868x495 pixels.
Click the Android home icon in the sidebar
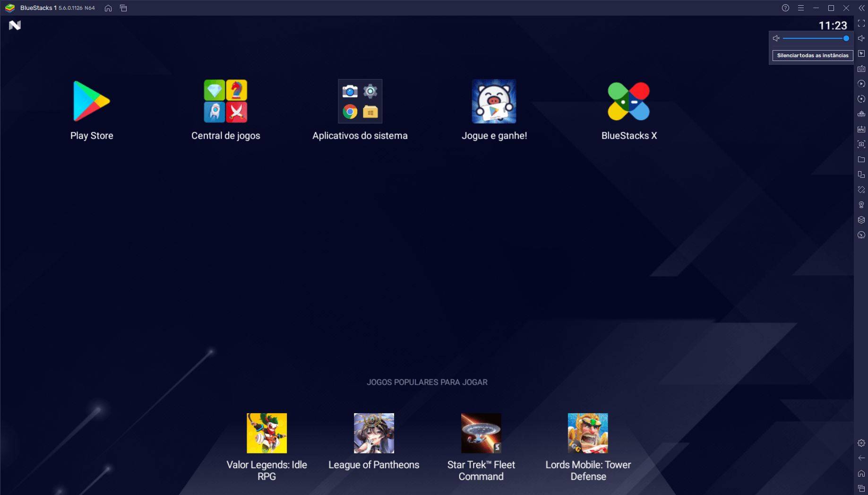(x=861, y=473)
